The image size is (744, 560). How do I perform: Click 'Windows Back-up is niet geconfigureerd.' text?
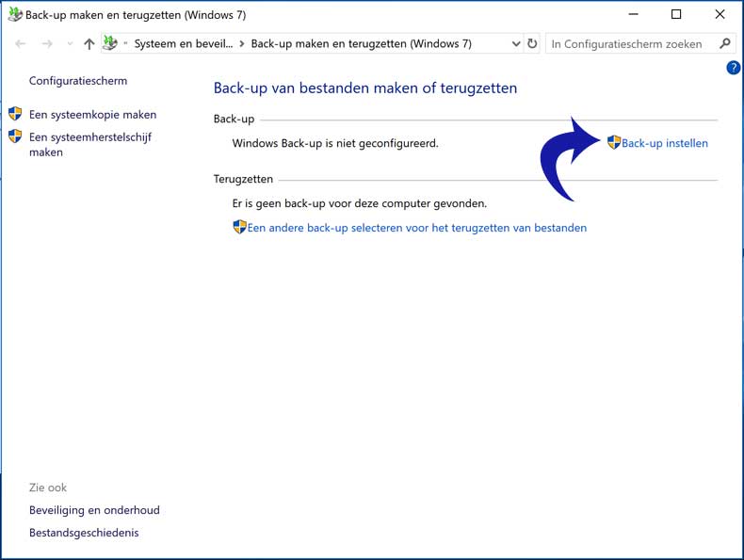click(x=335, y=143)
